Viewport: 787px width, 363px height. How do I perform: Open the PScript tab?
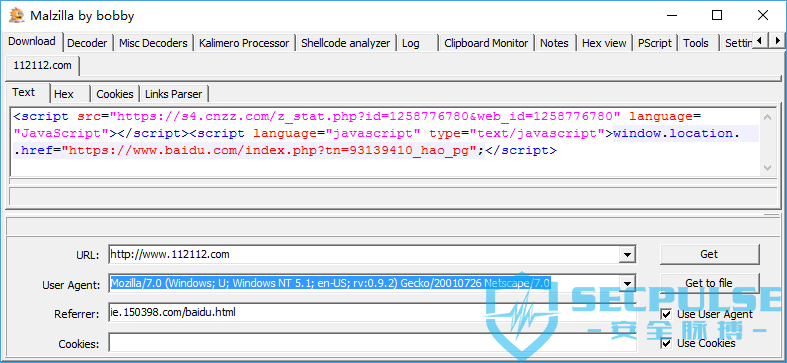click(654, 43)
